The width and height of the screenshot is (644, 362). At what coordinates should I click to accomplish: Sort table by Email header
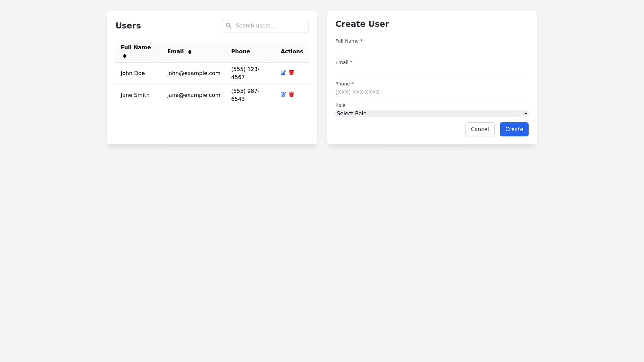point(175,52)
